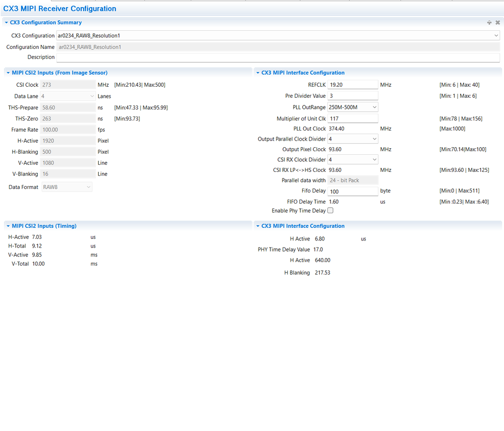This screenshot has width=504, height=431.
Task: Open the CSI RX Clock Divider dropdown
Action: pos(353,160)
